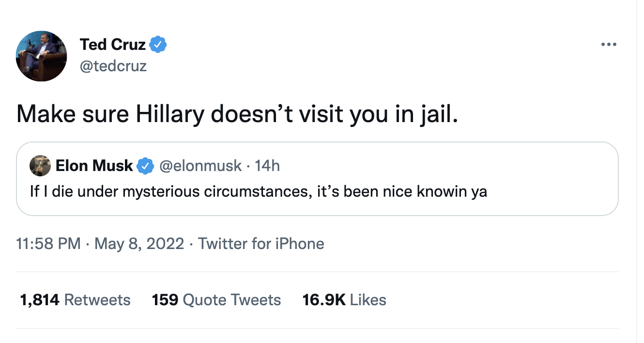Viewport: 644px width, 343px height.
Task: Click the word Retweets in stats row
Action: pos(97,300)
